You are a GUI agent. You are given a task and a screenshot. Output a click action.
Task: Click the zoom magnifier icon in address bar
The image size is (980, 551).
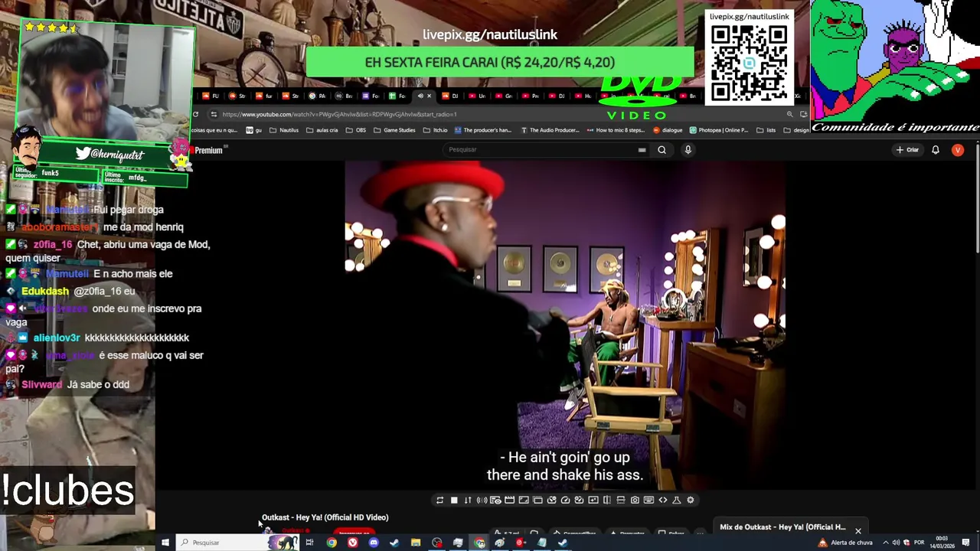(789, 114)
